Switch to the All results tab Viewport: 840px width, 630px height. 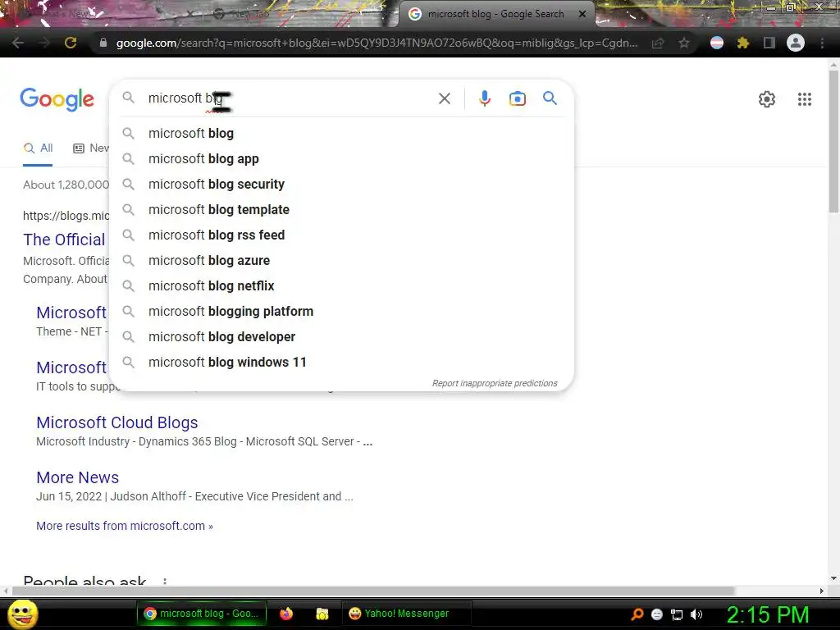[38, 148]
